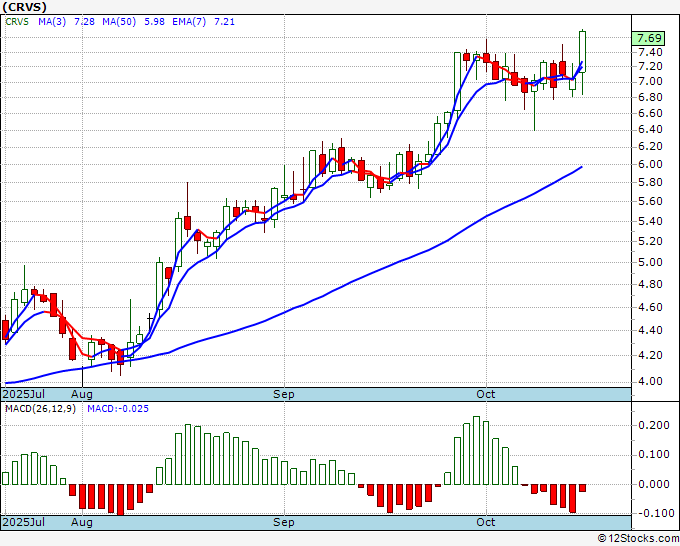
Task: Click the last red MACD histogram bar
Action: tap(582, 488)
